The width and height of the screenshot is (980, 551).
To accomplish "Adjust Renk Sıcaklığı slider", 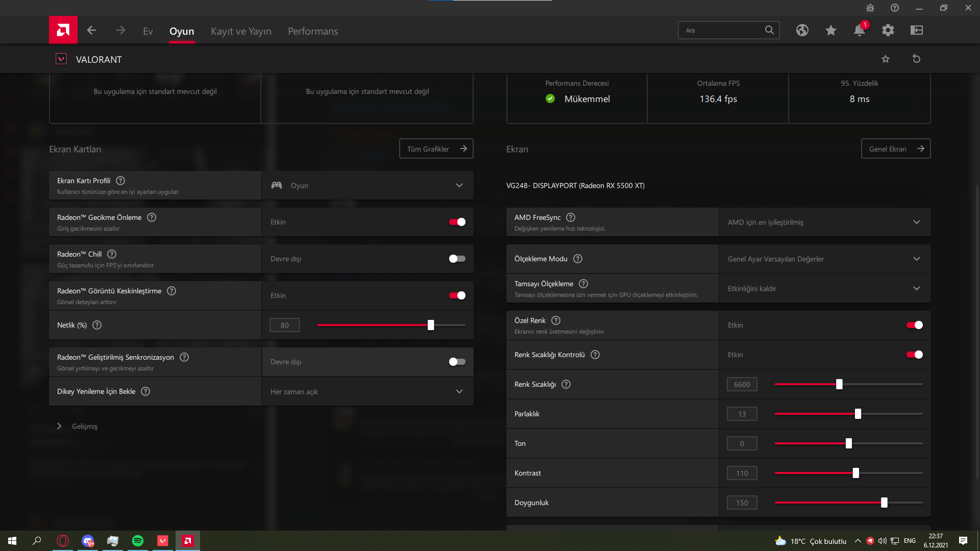I will 848,384.
